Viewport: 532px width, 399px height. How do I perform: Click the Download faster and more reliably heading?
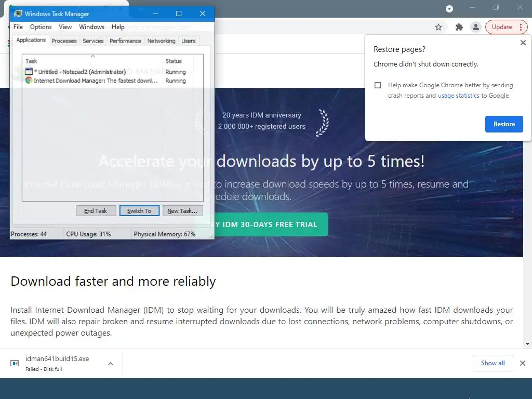point(113,281)
